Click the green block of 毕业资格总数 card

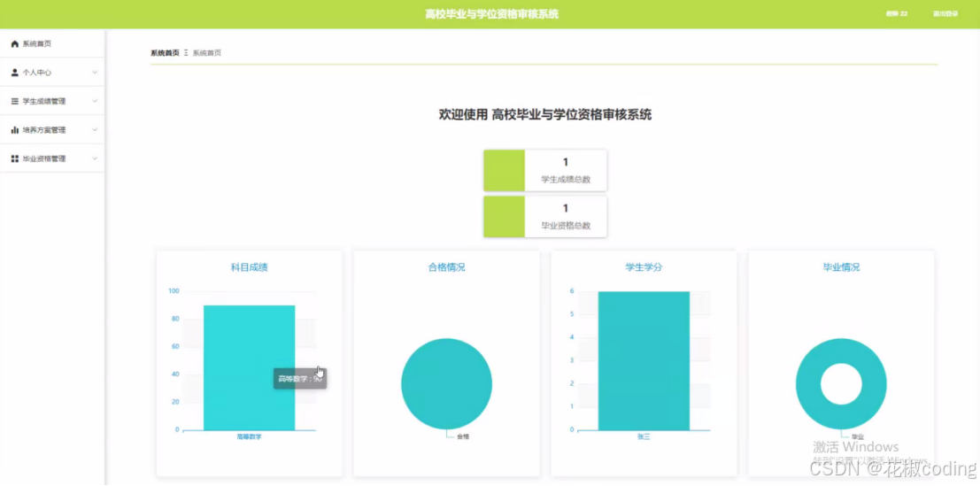(x=505, y=217)
